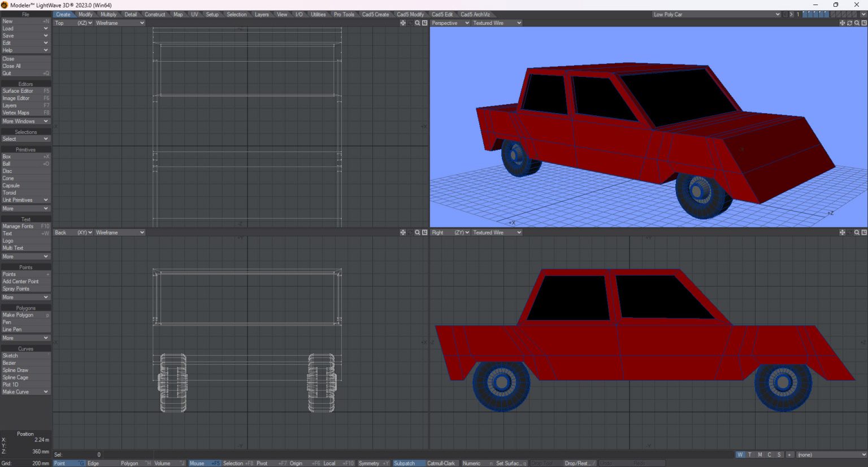Viewport: 868px width, 467px height.
Task: Open the Map menu tab
Action: (178, 14)
